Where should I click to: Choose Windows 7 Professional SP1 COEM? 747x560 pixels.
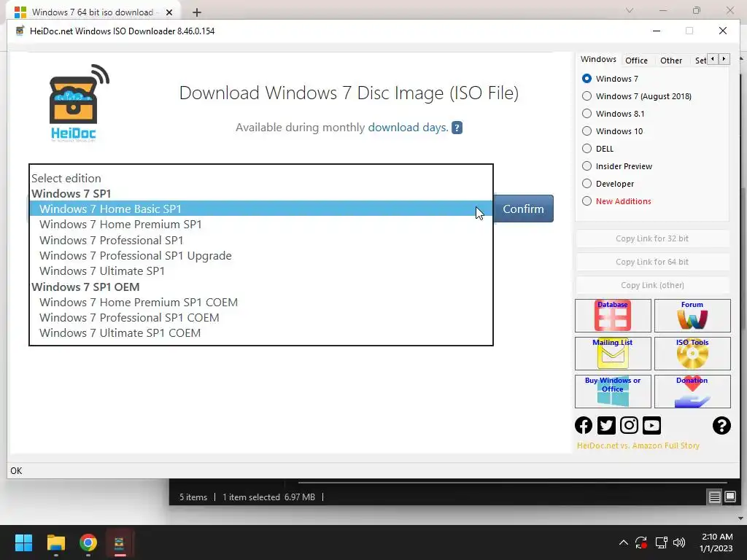coord(261,318)
